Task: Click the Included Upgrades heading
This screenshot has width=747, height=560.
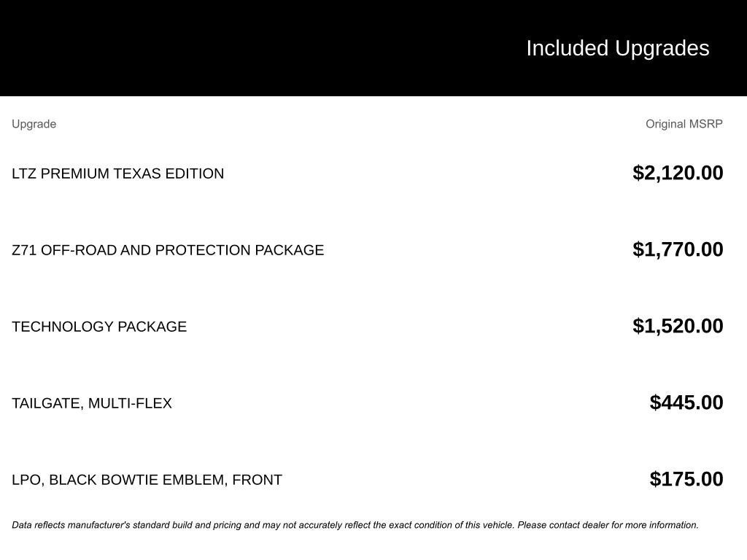Action: point(617,48)
